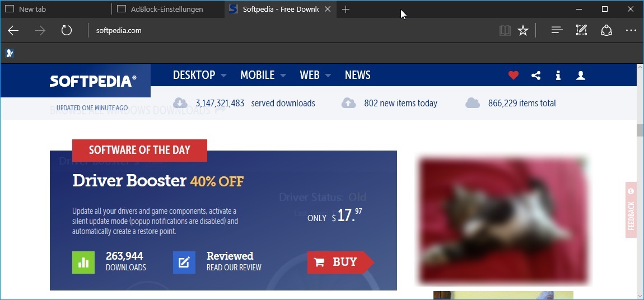Open the NEWS menu item
The height and width of the screenshot is (300, 644).
click(358, 75)
